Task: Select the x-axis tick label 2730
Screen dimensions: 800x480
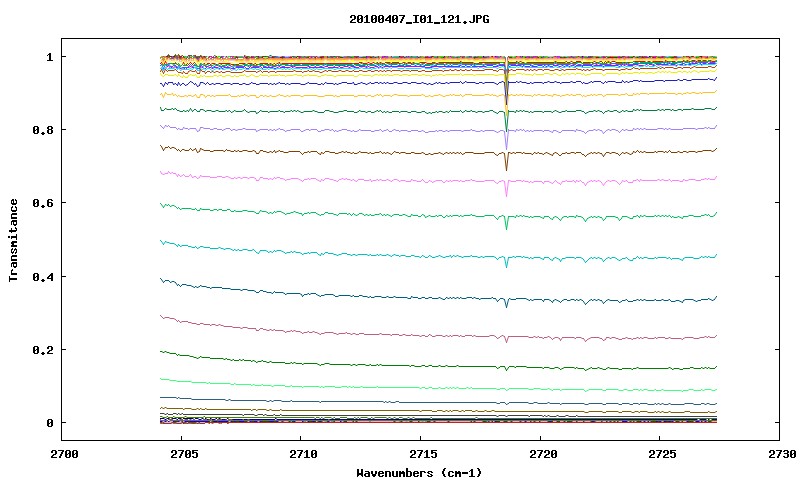Action: click(x=783, y=454)
